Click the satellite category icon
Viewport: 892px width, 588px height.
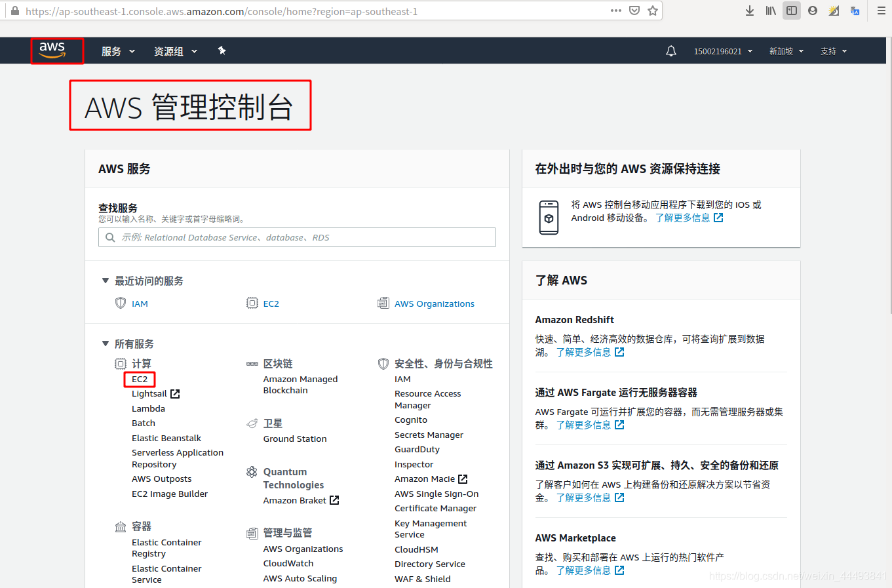pyautogui.click(x=252, y=423)
